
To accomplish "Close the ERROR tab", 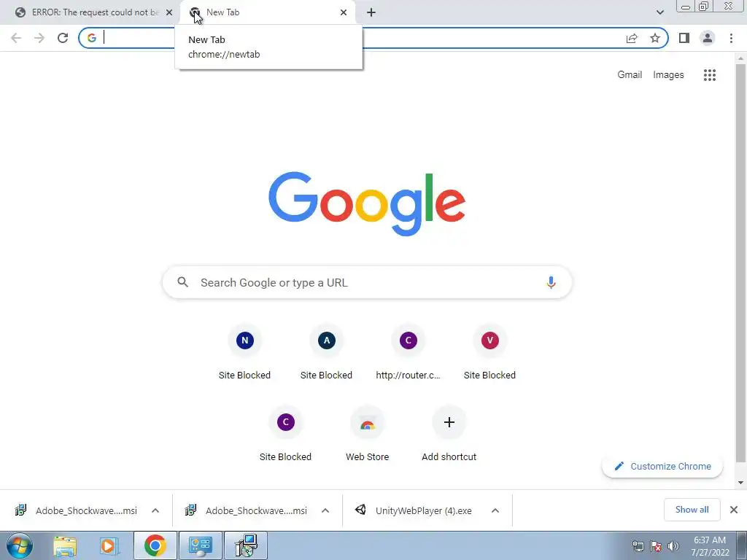I will (x=169, y=12).
